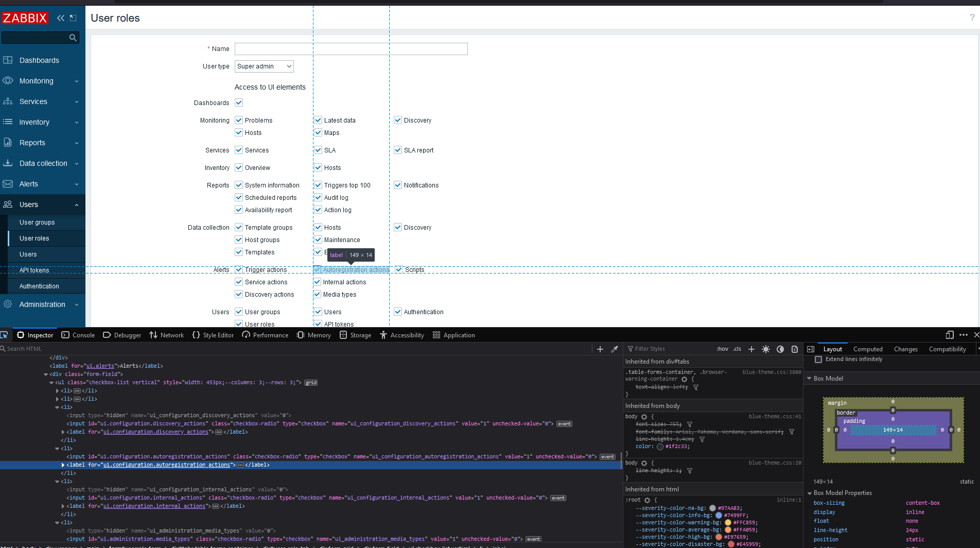Open the User type dropdown
Viewport: 980px width, 548px height.
[x=264, y=66]
